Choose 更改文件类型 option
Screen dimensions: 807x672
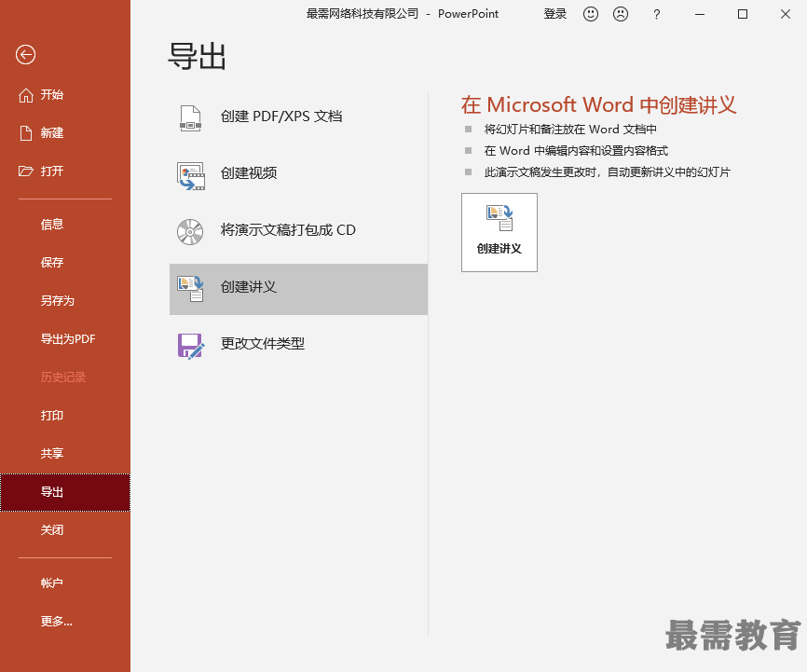pyautogui.click(x=298, y=344)
